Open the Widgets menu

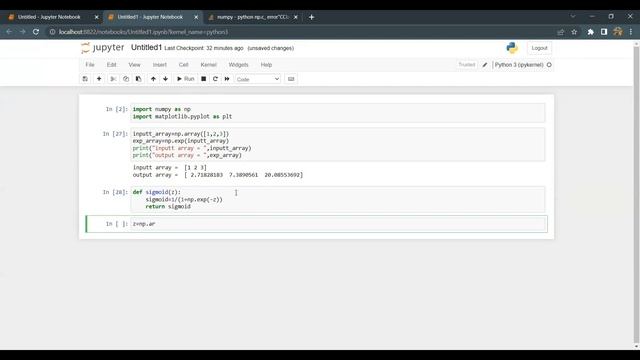[238, 64]
